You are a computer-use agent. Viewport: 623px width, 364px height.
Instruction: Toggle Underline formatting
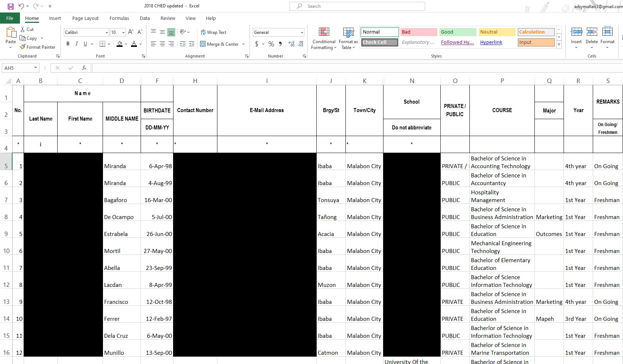click(86, 44)
